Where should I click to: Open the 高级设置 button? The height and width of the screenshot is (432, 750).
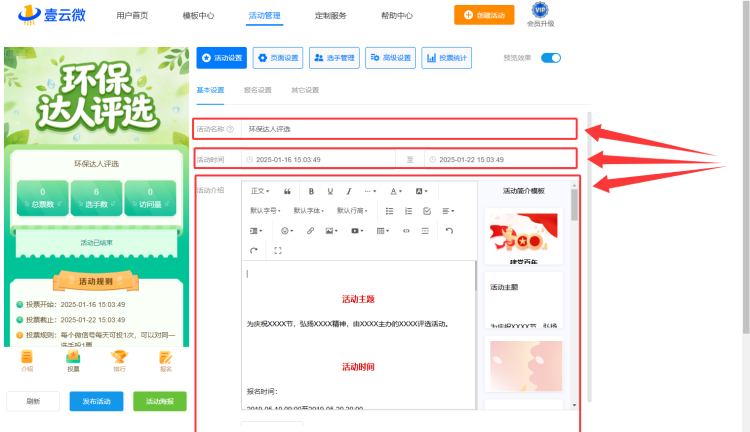coord(390,58)
